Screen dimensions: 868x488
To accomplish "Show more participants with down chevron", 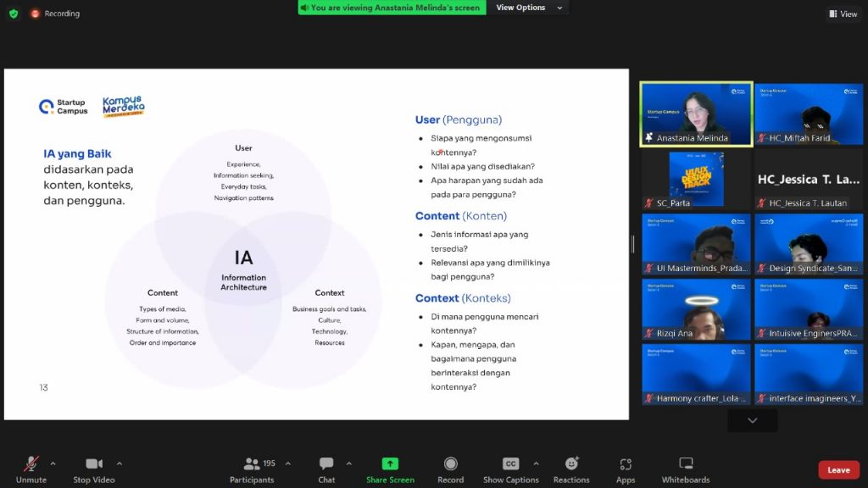I will tap(752, 420).
